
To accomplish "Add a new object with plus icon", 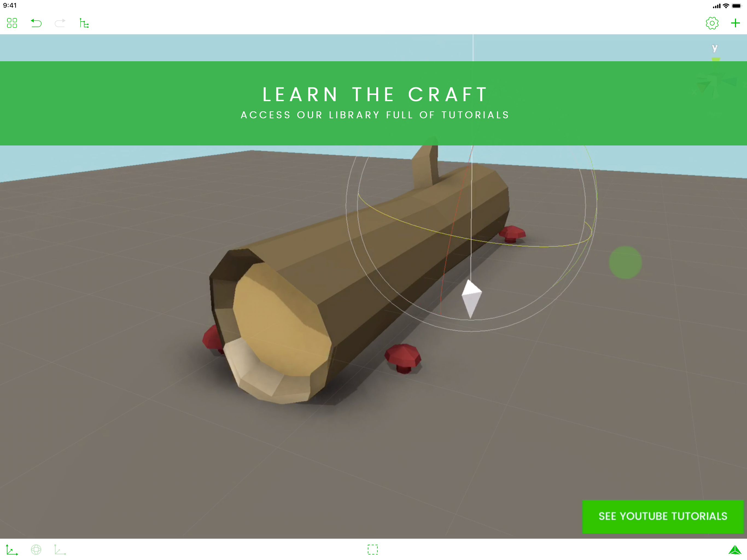I will pyautogui.click(x=735, y=23).
